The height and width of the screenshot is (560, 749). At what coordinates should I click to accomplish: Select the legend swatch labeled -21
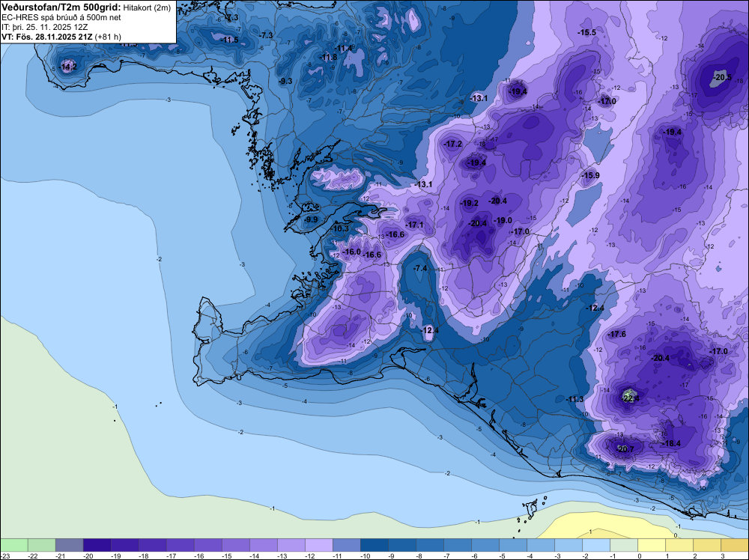tap(69, 545)
